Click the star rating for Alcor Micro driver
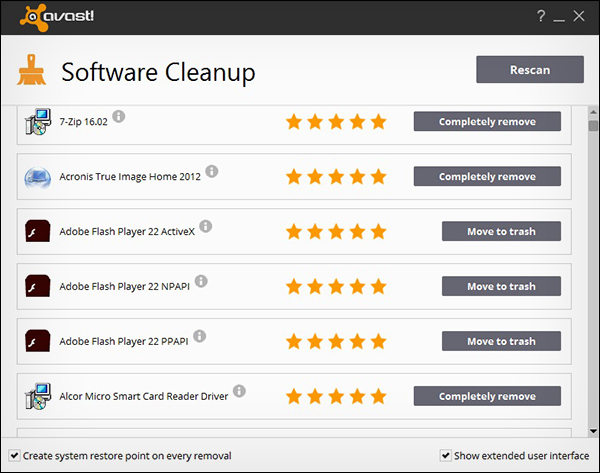Image resolution: width=600 pixels, height=473 pixels. point(336,396)
